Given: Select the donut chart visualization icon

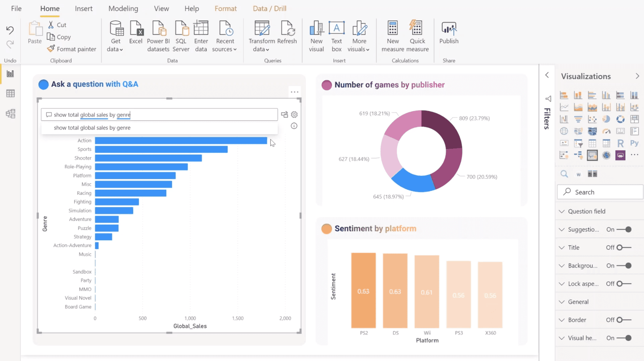Looking at the screenshot, I should tap(620, 119).
